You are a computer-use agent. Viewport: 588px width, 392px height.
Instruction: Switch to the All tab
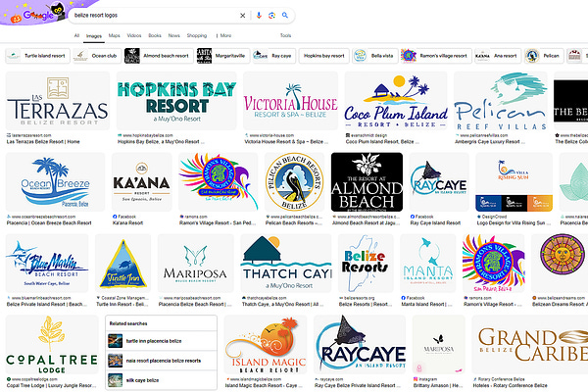pos(76,35)
